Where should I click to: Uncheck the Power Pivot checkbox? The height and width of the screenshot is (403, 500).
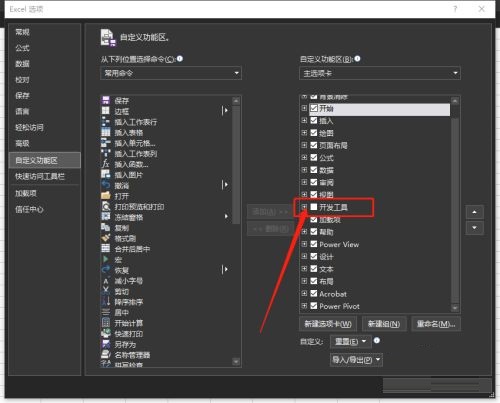(314, 306)
